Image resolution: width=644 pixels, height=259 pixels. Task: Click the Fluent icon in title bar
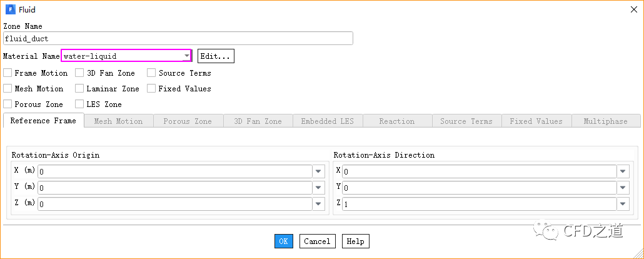[x=9, y=9]
